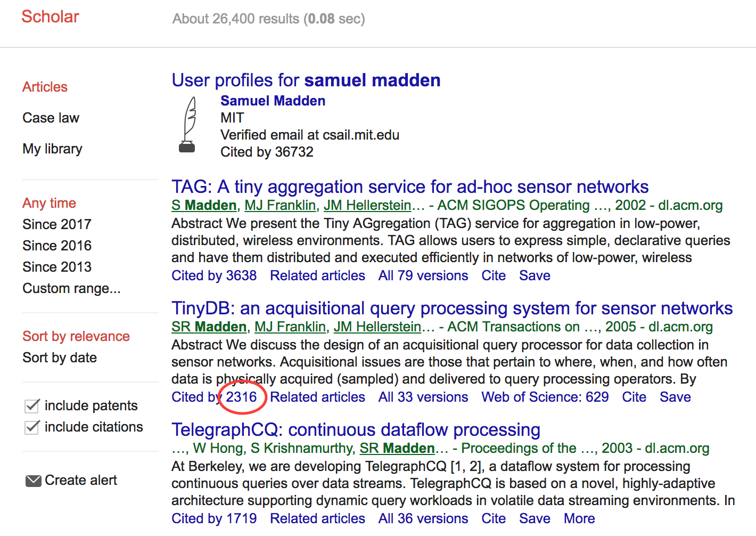The image size is (756, 536).
Task: Open the Custom range date filter
Action: click(x=71, y=288)
